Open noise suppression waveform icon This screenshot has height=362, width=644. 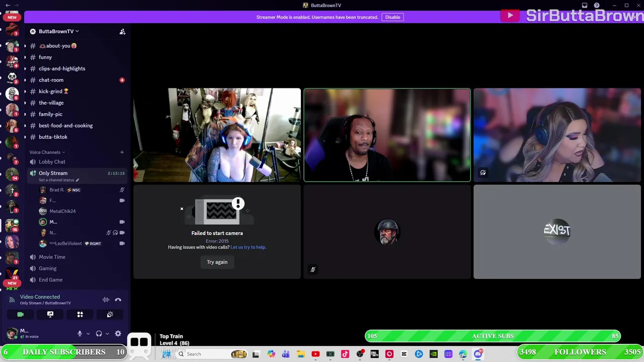[106, 300]
